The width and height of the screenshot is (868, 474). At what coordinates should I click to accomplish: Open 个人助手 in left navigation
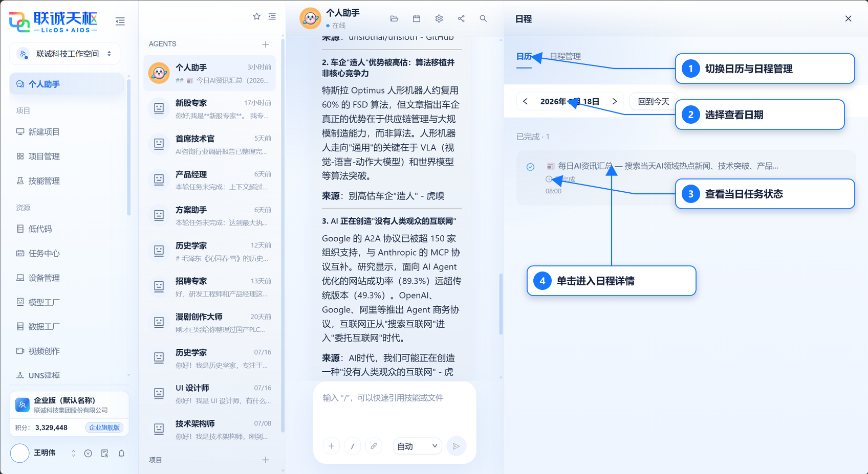(x=67, y=84)
